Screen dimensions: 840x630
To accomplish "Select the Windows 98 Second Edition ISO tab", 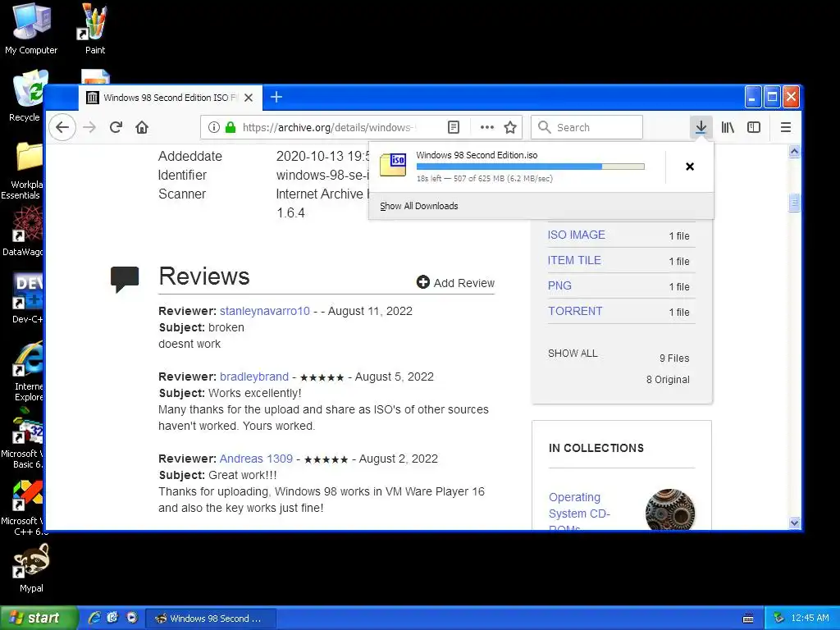I will (x=171, y=98).
